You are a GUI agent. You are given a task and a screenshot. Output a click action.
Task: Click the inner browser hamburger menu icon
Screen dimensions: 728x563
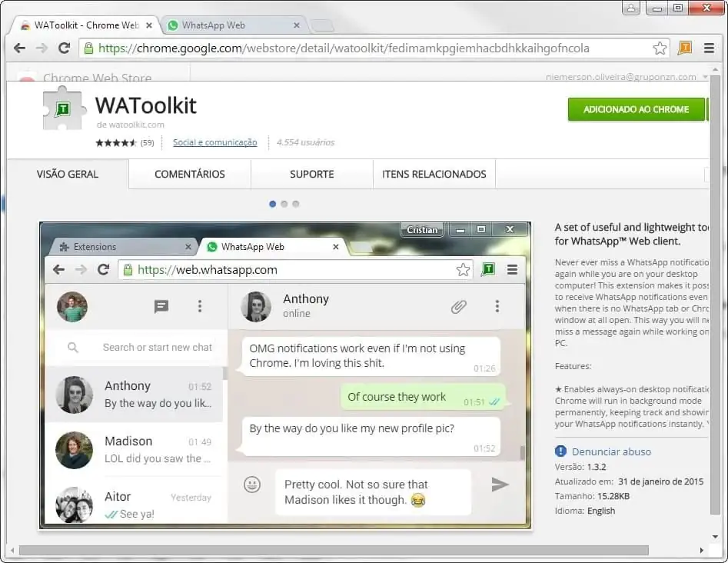[513, 269]
